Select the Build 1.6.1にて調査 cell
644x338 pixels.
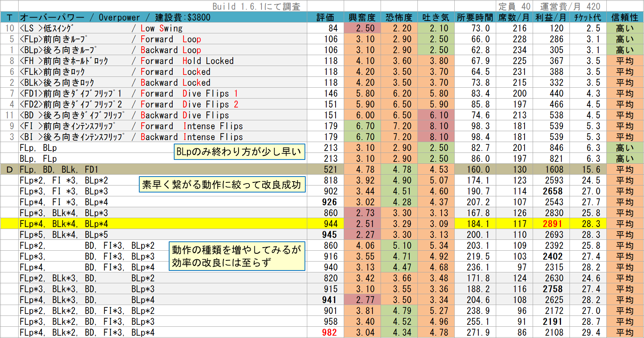(x=256, y=6)
